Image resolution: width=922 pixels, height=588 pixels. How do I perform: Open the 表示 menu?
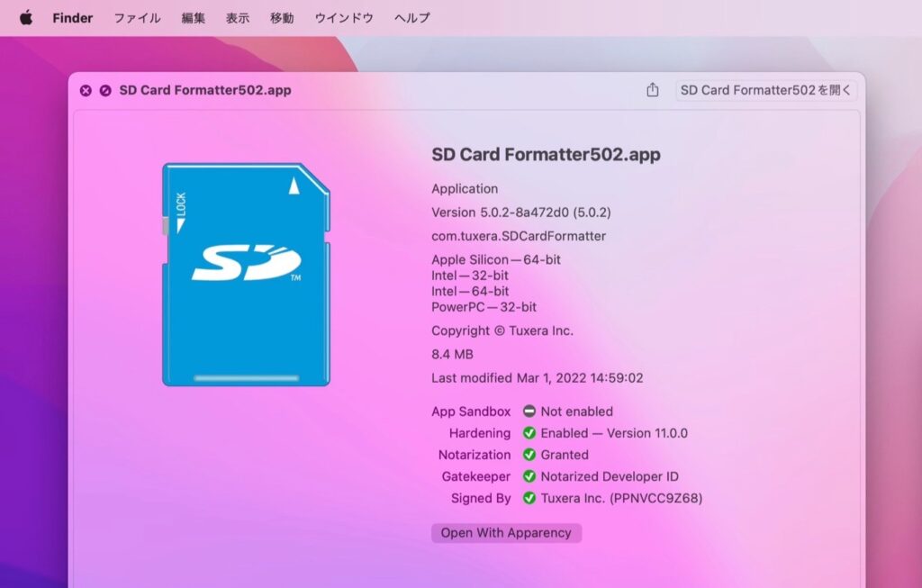pos(237,16)
